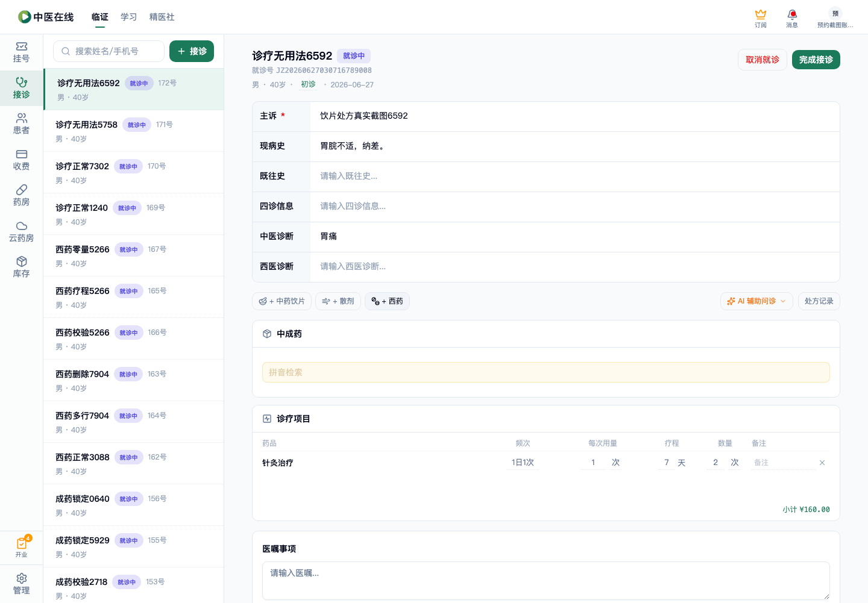Switch to the 临证 top tab

click(100, 17)
